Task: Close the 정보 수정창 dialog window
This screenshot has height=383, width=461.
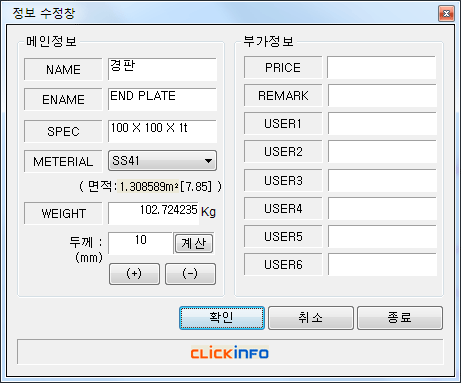Action: [x=446, y=13]
